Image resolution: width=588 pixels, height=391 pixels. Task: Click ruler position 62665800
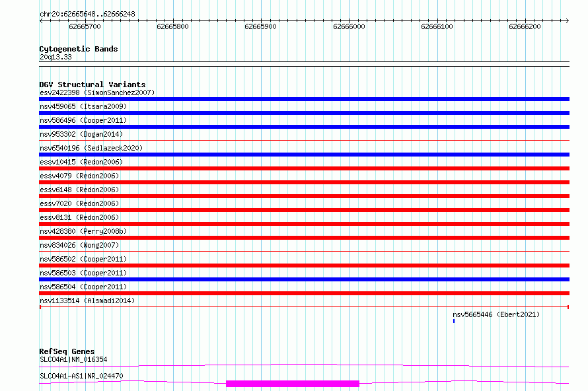click(x=172, y=26)
